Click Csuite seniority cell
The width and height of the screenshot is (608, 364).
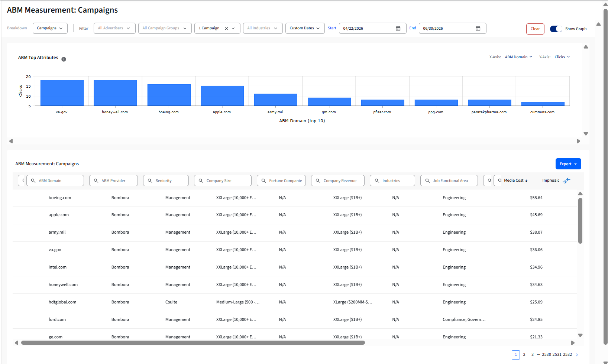[x=171, y=302]
